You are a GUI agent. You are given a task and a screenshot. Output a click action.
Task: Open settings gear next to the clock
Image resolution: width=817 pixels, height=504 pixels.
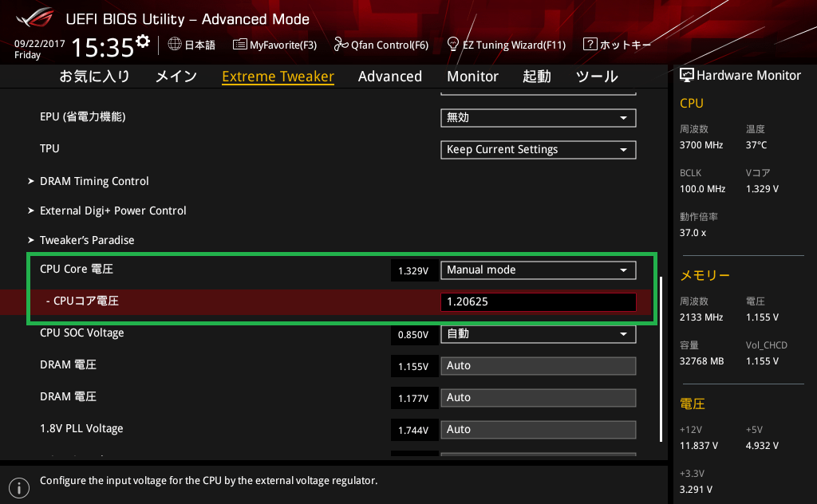pyautogui.click(x=143, y=41)
